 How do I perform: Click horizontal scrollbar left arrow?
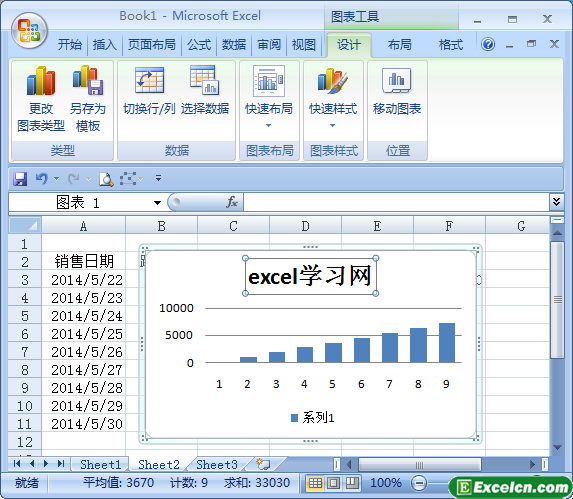point(348,464)
